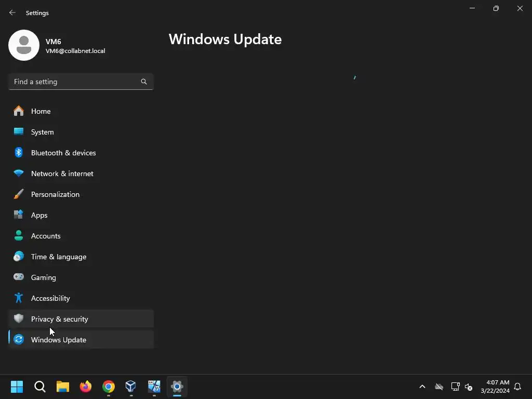This screenshot has height=399, width=532.
Task: Click the Windows Update sync icon
Action: (x=19, y=339)
